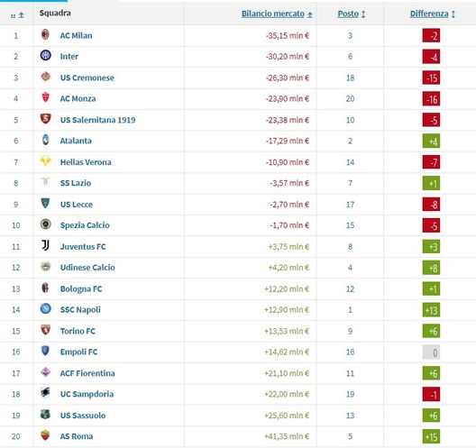Screen dimensions: 476x448
Task: Open the Udinese Calcio team link
Action: pos(87,268)
